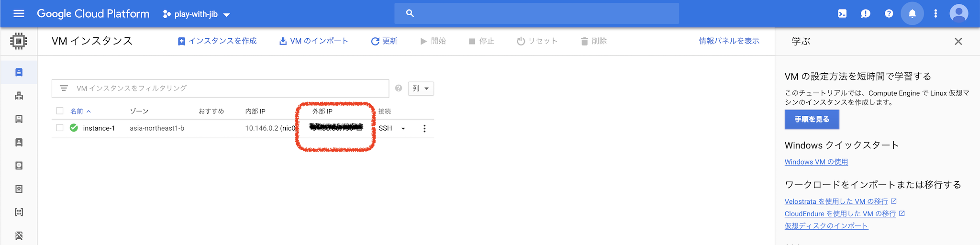Open Windows VM の使用 link
980x245 pixels.
(x=816, y=162)
